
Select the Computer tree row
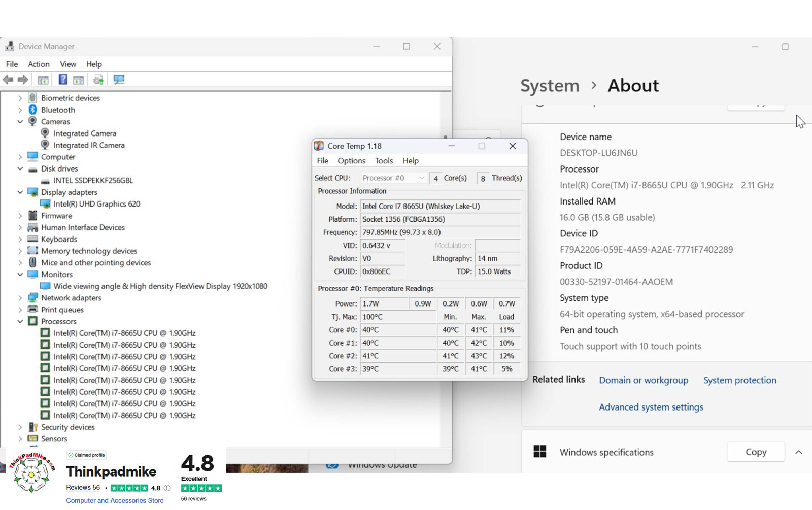coord(58,157)
